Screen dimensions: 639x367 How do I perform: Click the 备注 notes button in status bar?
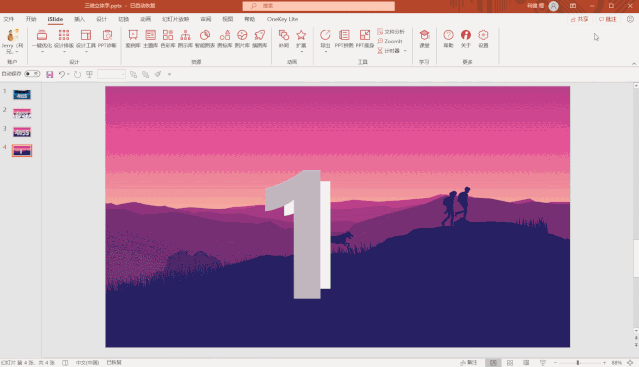pos(469,363)
